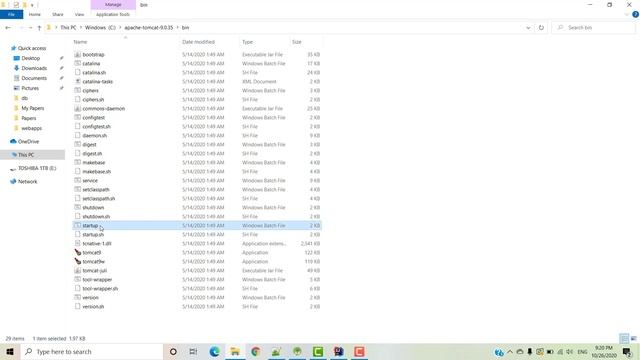Select the tomcat9w application icon
The width and height of the screenshot is (640, 360).
78,261
